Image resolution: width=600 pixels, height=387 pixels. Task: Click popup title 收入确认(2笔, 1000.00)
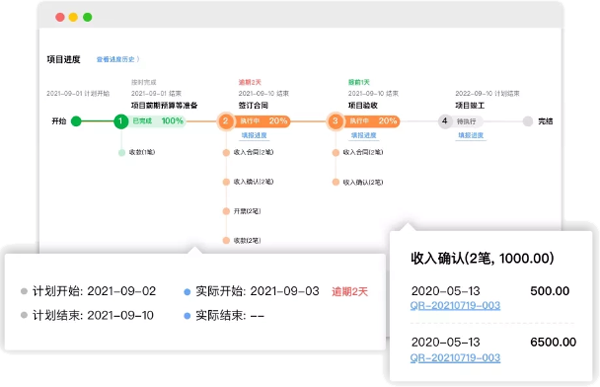(x=482, y=258)
